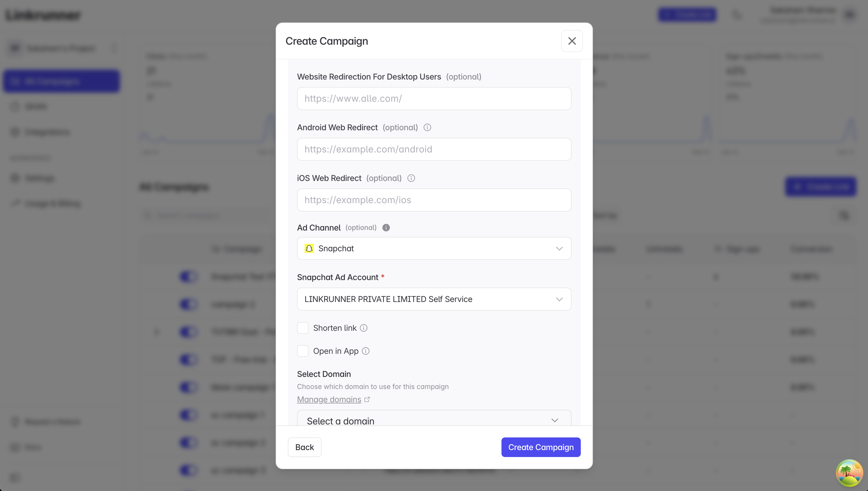
Task: Click the Shorten link info icon
Action: tap(363, 328)
